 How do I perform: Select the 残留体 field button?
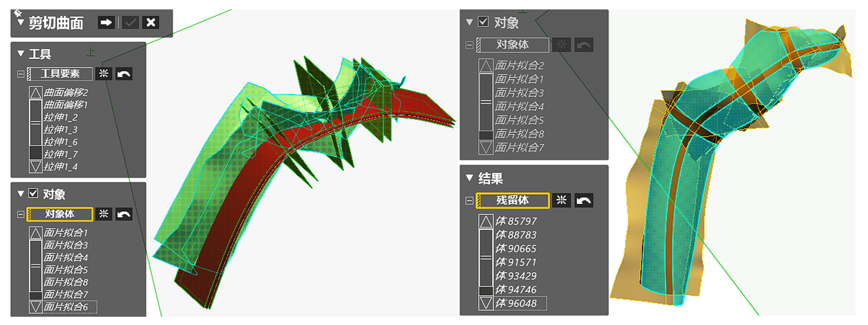(x=513, y=201)
